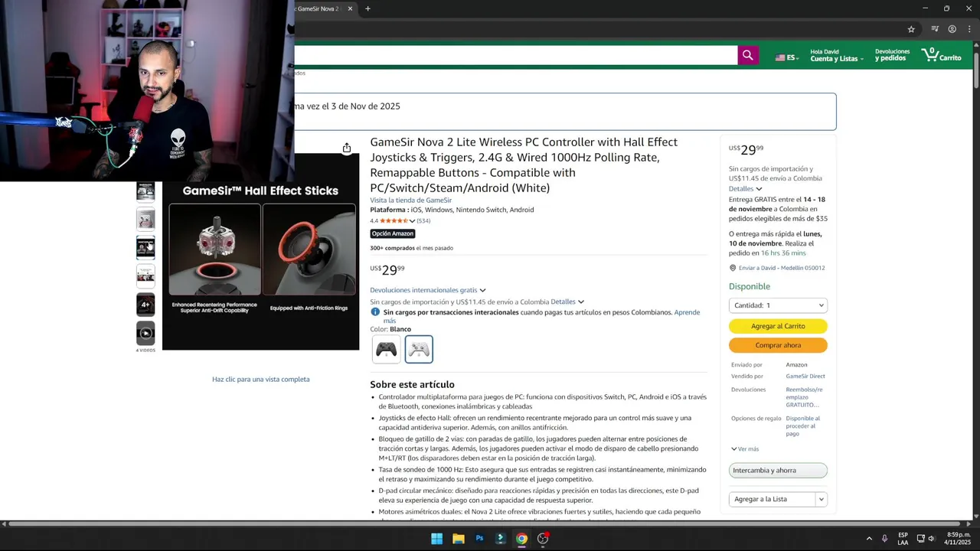
Task: Click Enviar a David - Medellín 050012
Action: coord(782,268)
